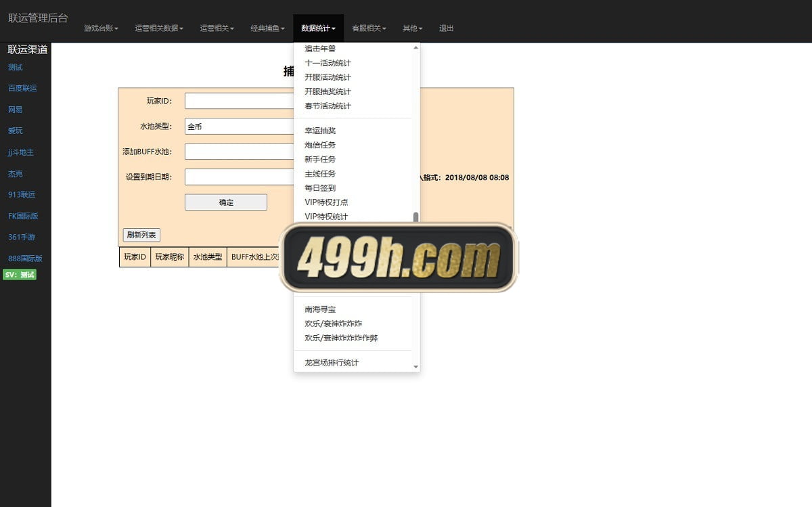Click the 刷新列表 refresh button
This screenshot has width=812, height=507.
[141, 235]
